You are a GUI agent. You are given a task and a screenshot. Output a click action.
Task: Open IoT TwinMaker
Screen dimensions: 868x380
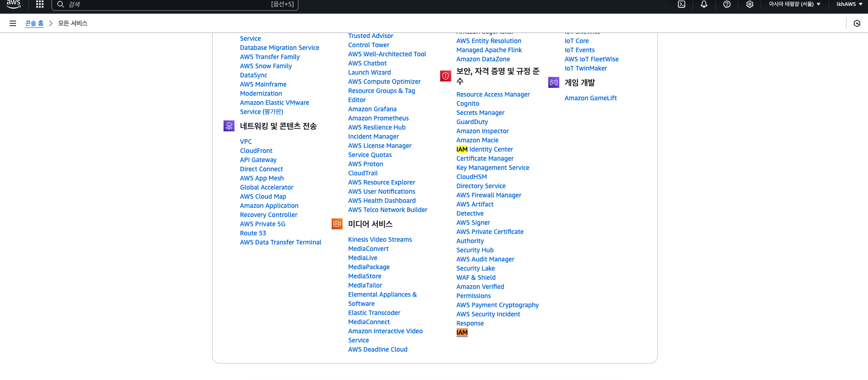[x=585, y=68]
